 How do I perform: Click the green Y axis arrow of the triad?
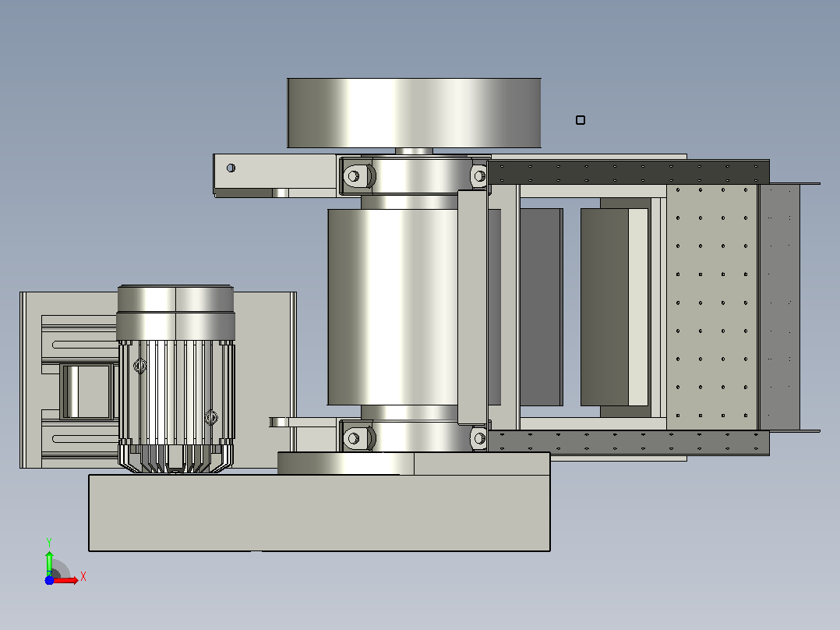49,562
